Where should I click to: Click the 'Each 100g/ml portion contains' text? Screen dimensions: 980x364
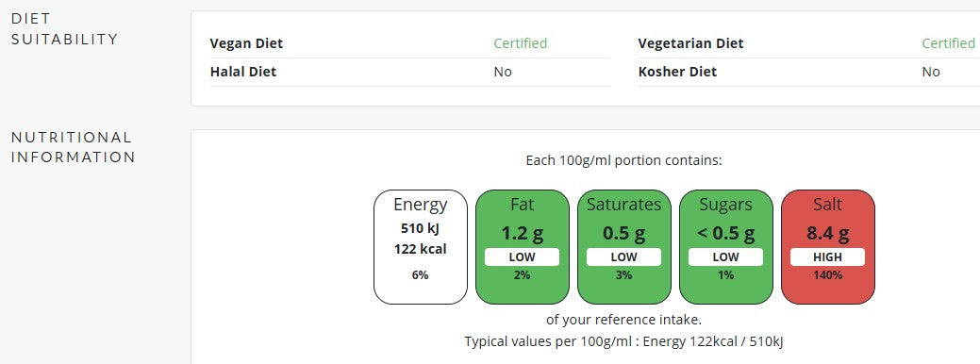623,161
